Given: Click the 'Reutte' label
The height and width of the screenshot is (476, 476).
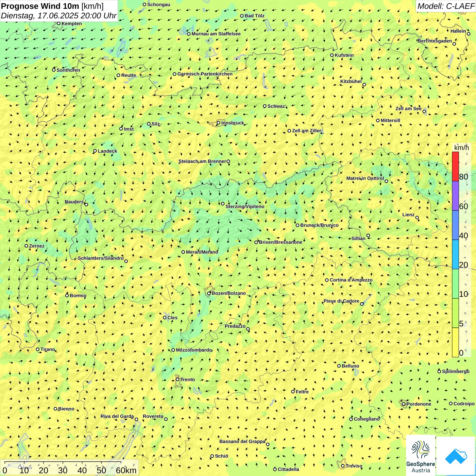Looking at the screenshot, I should [x=129, y=75].
